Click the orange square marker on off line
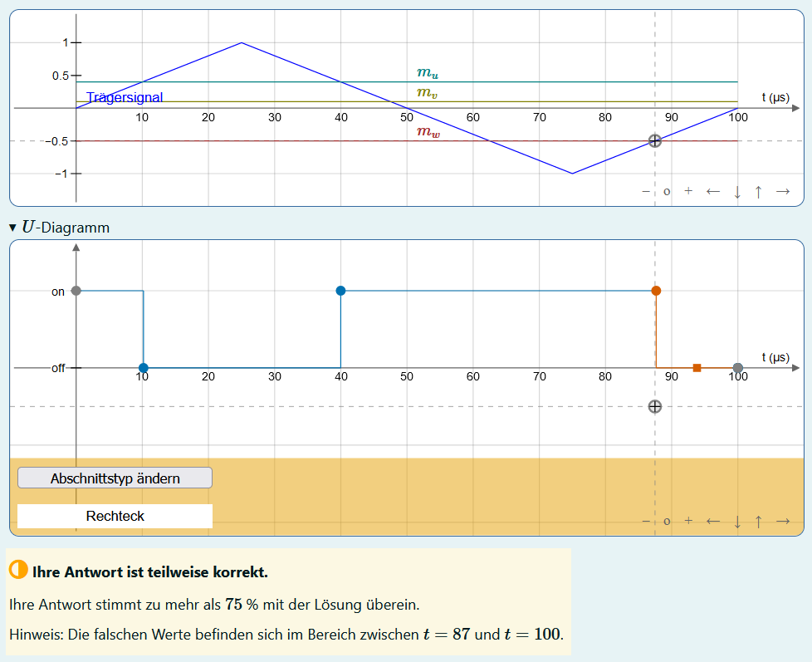The width and height of the screenshot is (812, 662). tap(697, 367)
